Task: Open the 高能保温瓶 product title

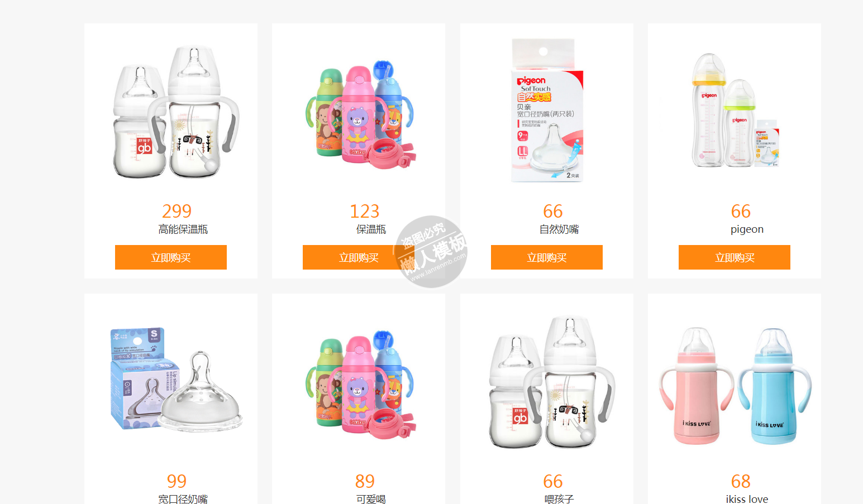Action: [x=183, y=229]
